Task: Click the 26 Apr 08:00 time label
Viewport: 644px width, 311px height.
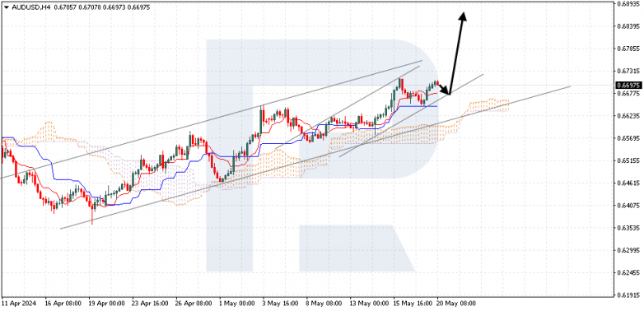Action: [x=193, y=304]
